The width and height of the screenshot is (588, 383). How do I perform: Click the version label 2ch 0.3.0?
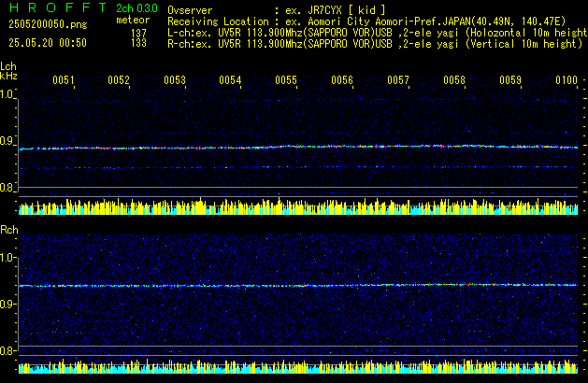point(136,8)
